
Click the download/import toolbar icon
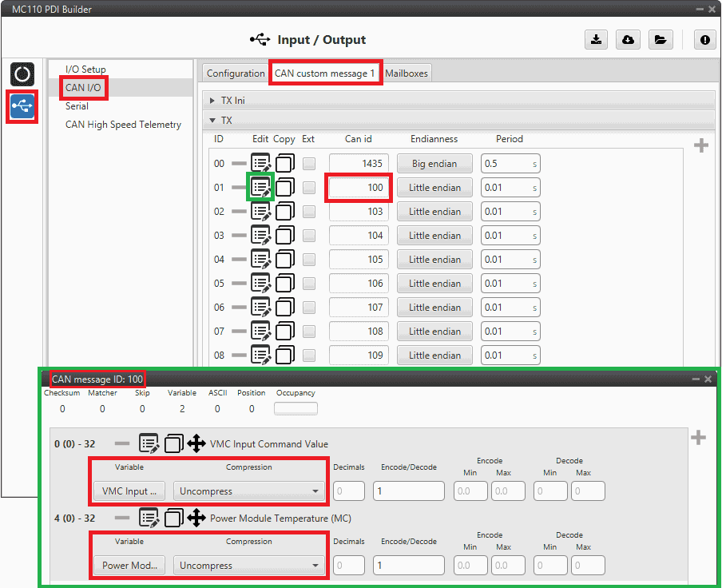596,40
